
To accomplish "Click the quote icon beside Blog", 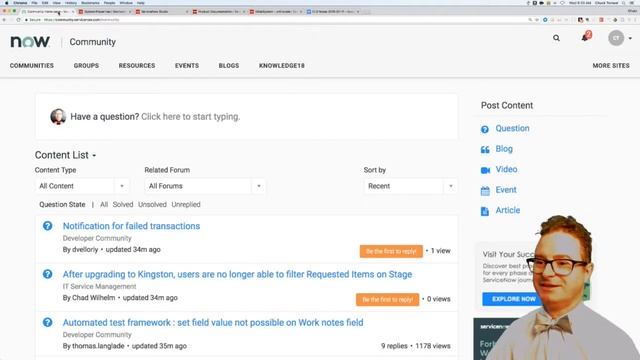I will tap(485, 150).
